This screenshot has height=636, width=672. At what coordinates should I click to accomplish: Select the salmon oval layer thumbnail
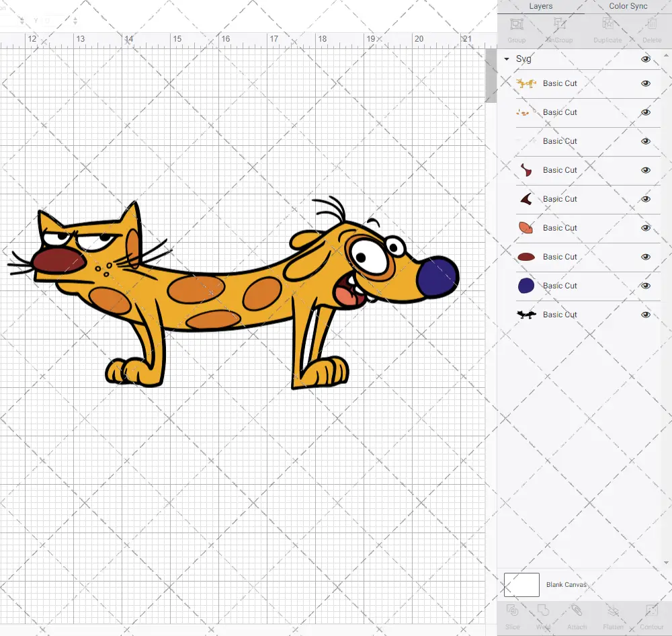(x=526, y=228)
